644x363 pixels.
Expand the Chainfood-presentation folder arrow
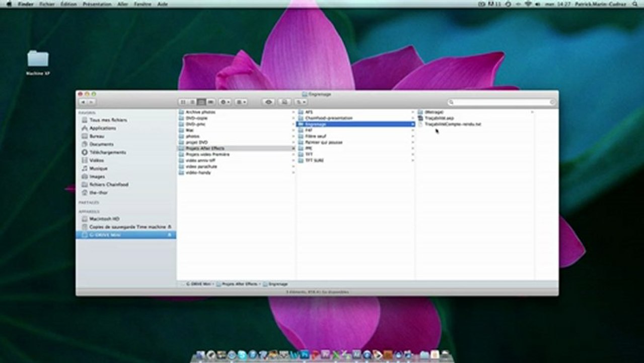coord(412,118)
